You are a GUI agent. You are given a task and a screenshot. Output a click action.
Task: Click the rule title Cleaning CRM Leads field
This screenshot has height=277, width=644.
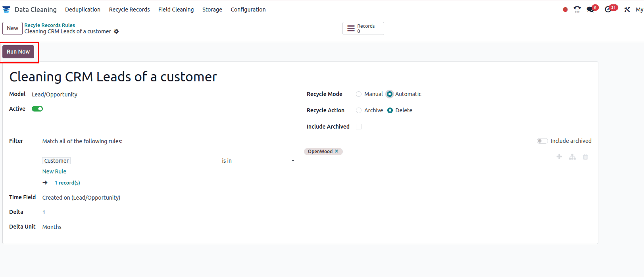[x=113, y=77]
